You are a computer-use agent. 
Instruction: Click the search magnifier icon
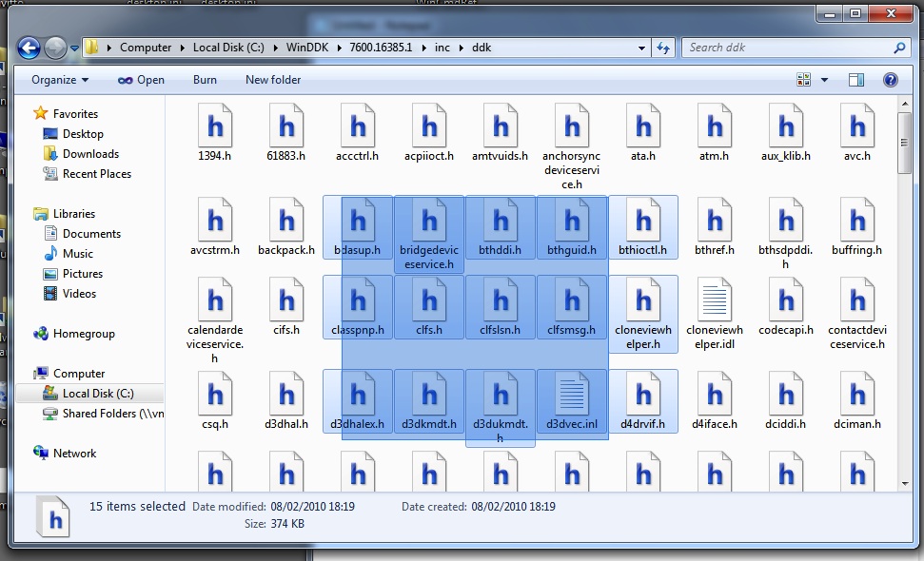pos(899,48)
